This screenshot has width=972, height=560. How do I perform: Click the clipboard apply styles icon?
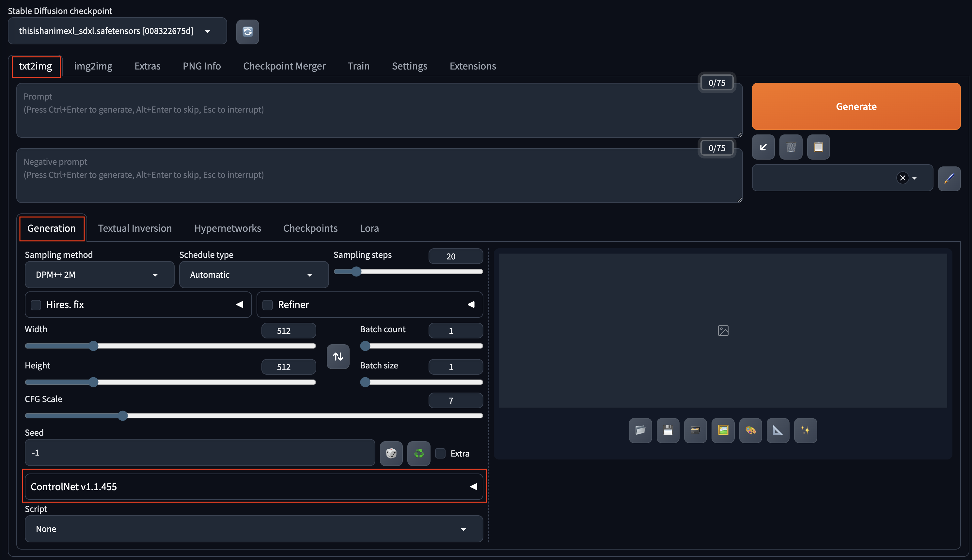[x=818, y=147]
